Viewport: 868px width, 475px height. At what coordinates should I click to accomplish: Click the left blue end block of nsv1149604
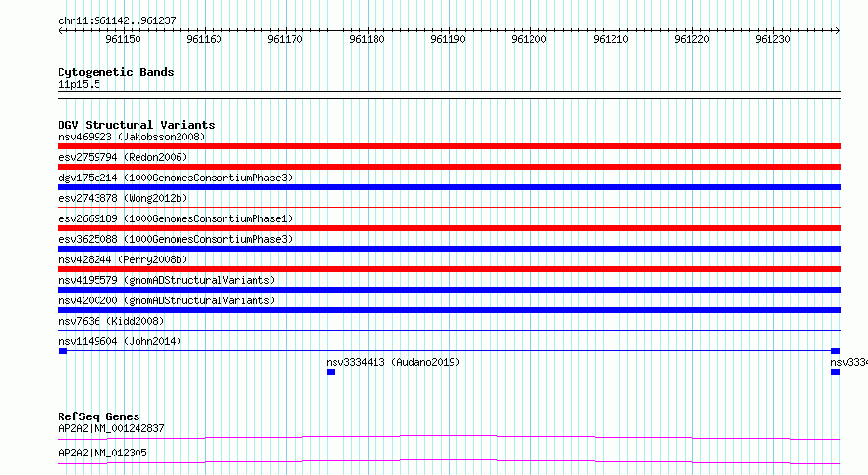[x=62, y=351]
